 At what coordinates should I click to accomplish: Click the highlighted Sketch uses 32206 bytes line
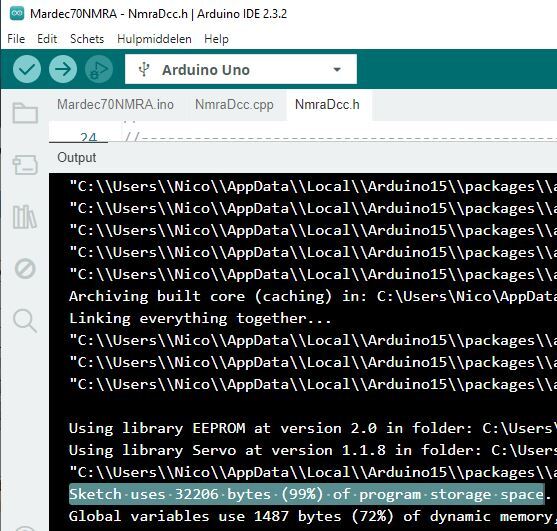[307, 494]
